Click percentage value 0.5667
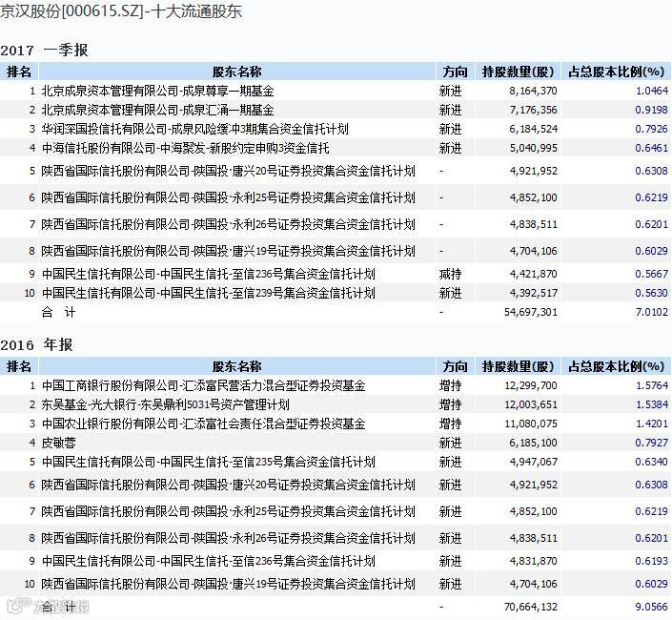Viewport: 672px width, 620px height. point(651,274)
